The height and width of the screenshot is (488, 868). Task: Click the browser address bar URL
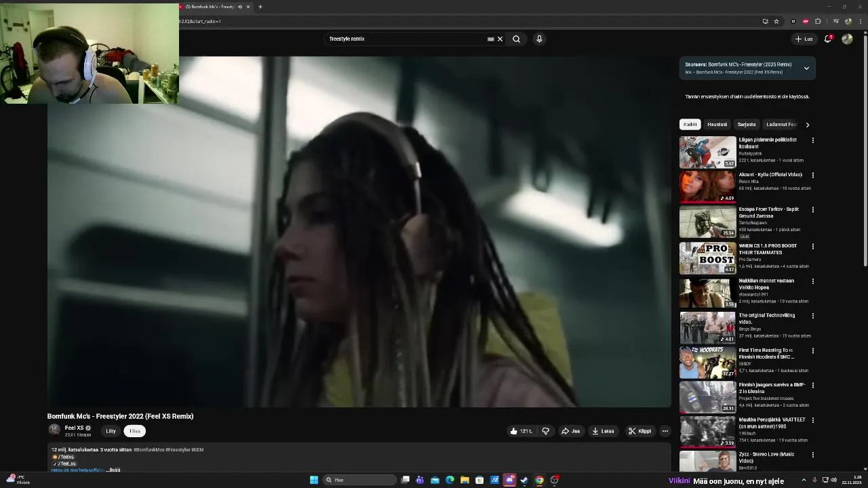coord(201,21)
